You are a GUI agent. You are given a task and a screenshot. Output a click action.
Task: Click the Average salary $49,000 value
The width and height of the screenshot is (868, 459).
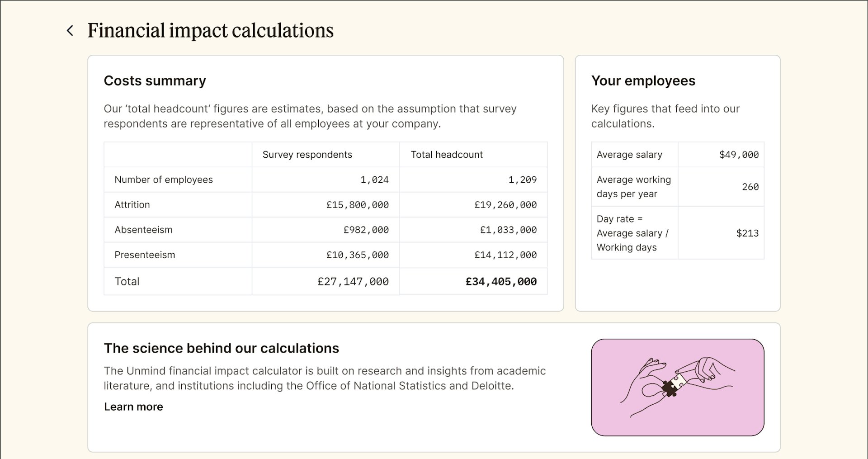pos(739,155)
